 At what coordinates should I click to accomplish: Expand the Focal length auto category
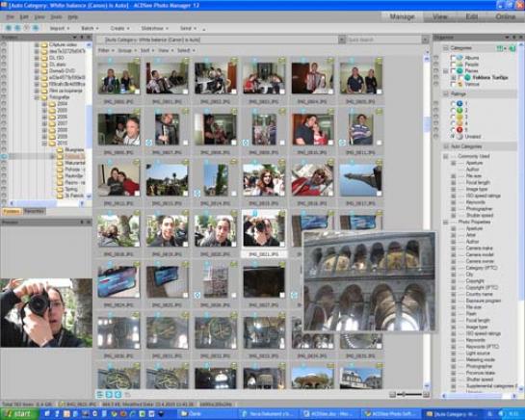[x=454, y=182]
